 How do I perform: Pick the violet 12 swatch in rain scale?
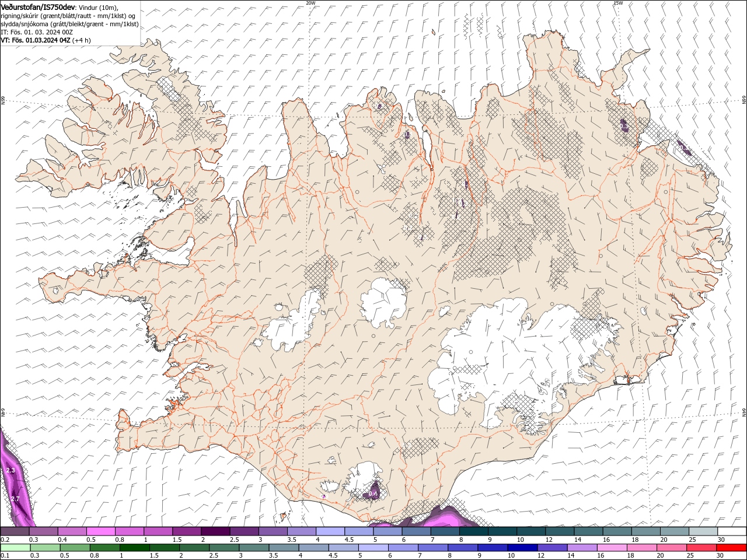pyautogui.click(x=552, y=548)
